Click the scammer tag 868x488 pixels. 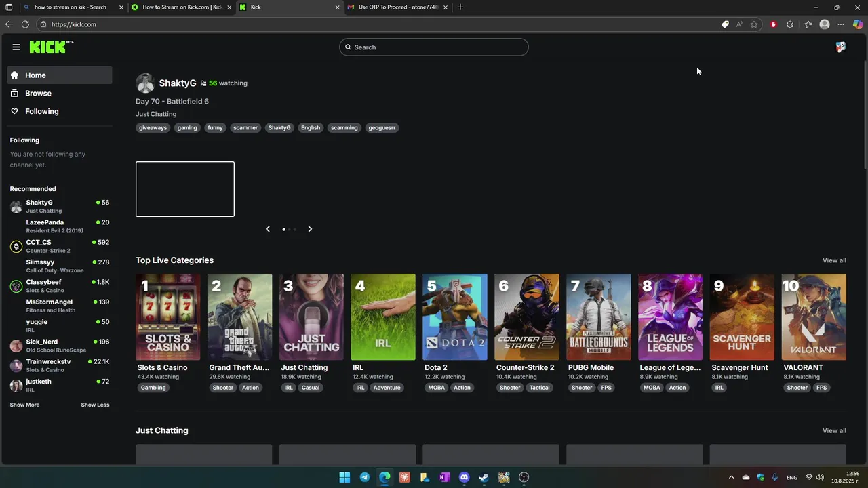[x=245, y=127]
